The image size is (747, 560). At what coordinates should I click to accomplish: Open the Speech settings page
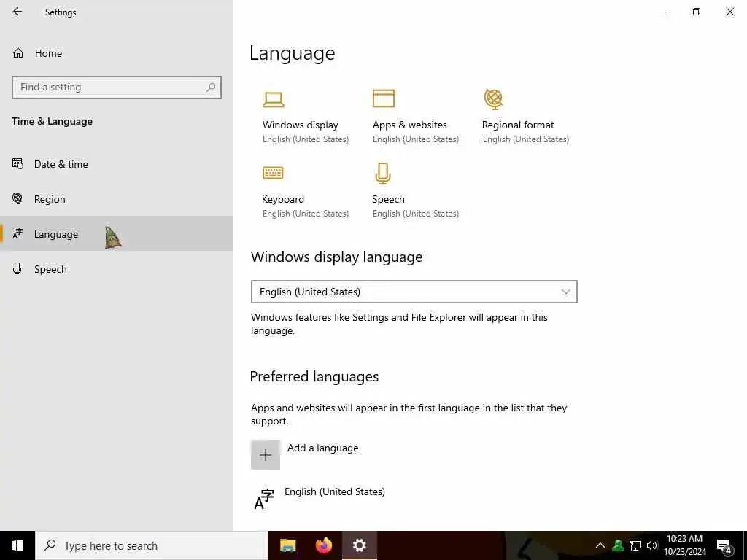117,269
